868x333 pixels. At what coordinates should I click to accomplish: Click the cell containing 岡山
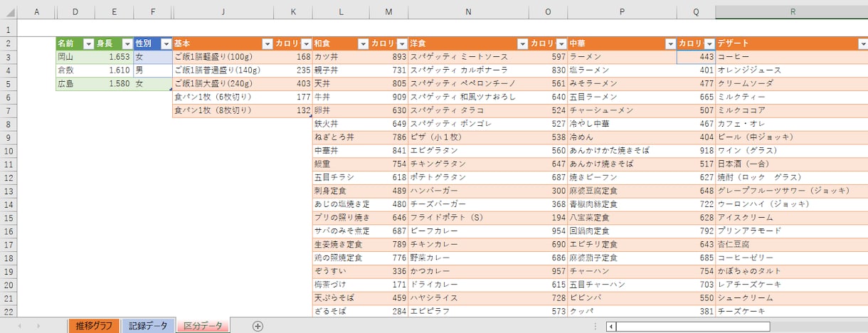point(75,57)
